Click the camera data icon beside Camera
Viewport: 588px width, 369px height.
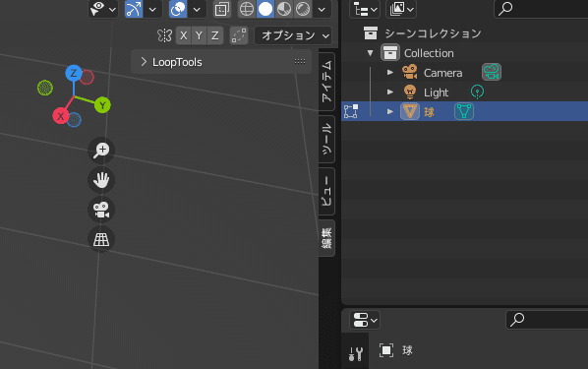pyautogui.click(x=492, y=72)
